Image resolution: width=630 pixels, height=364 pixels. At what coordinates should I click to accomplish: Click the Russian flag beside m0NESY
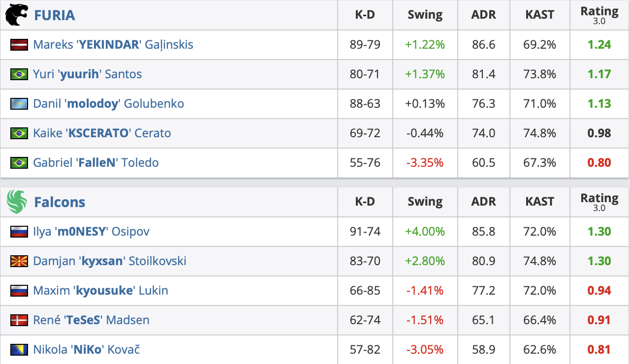pos(19,232)
